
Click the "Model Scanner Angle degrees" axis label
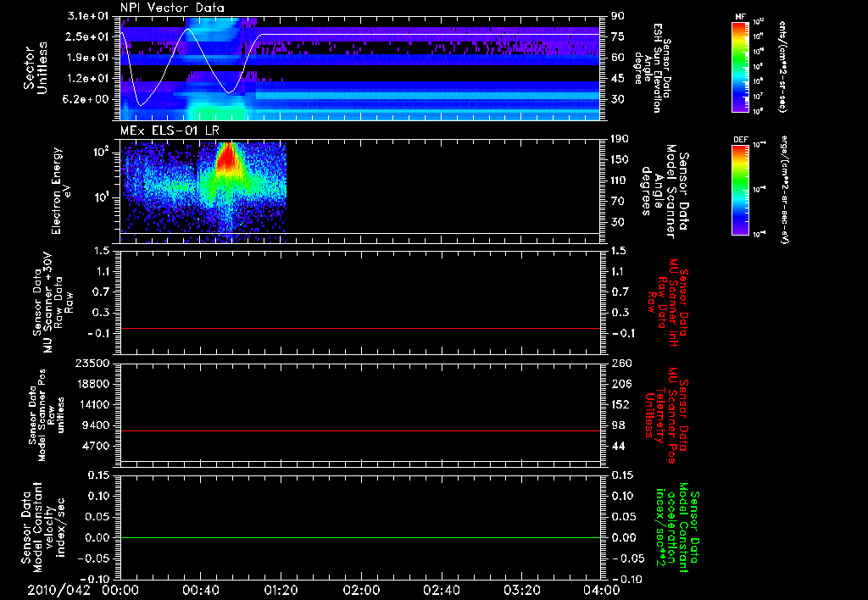click(x=665, y=192)
